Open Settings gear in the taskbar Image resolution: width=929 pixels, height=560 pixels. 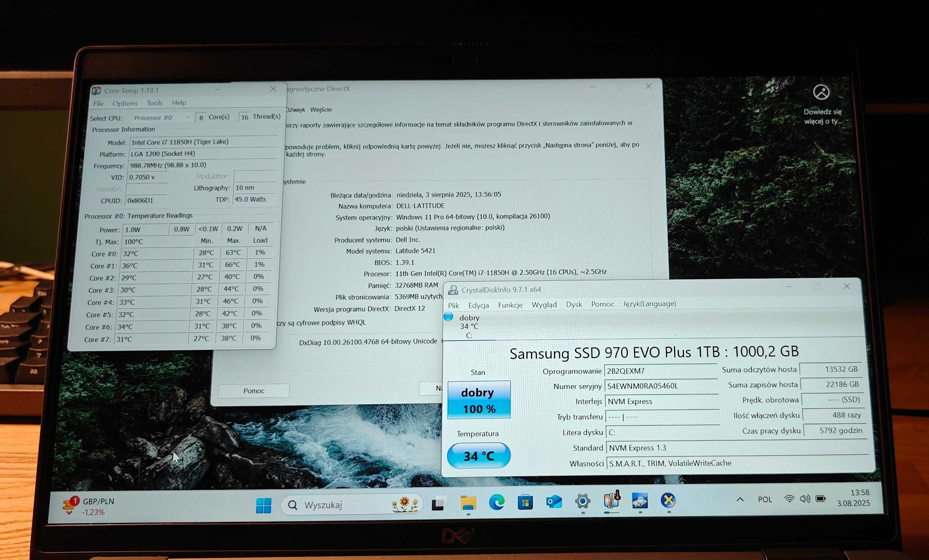[x=582, y=501]
